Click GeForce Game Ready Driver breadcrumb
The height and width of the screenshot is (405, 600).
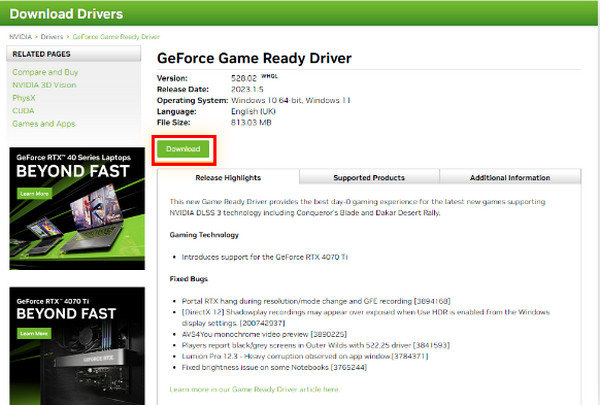[116, 37]
